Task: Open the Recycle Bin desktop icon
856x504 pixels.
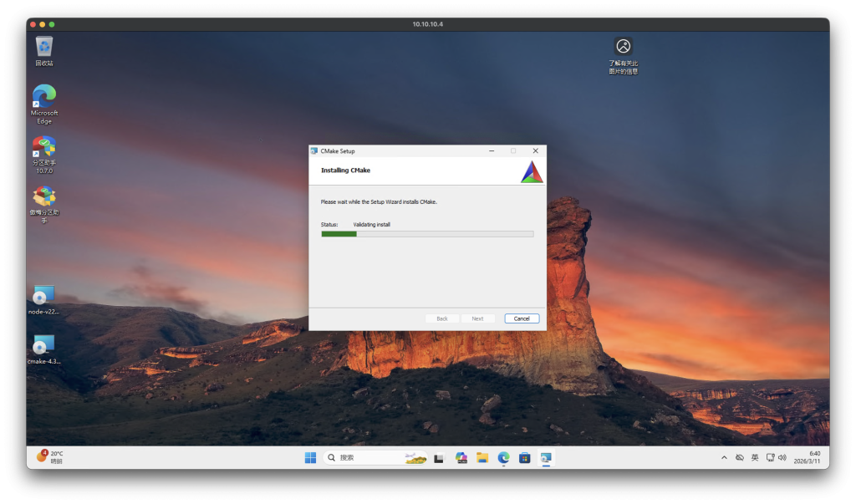Action: [44, 47]
